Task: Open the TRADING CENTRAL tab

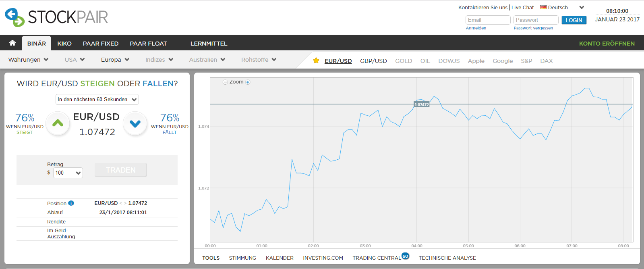Action: point(377,258)
